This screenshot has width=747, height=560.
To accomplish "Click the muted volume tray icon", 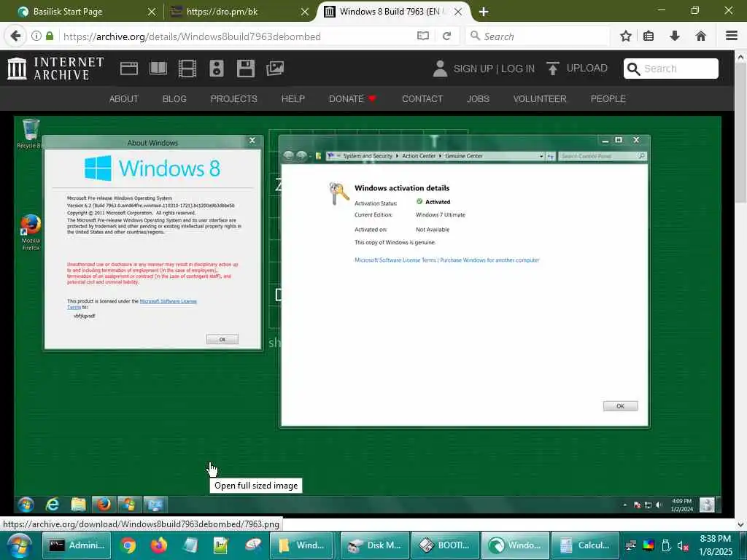I will (683, 545).
